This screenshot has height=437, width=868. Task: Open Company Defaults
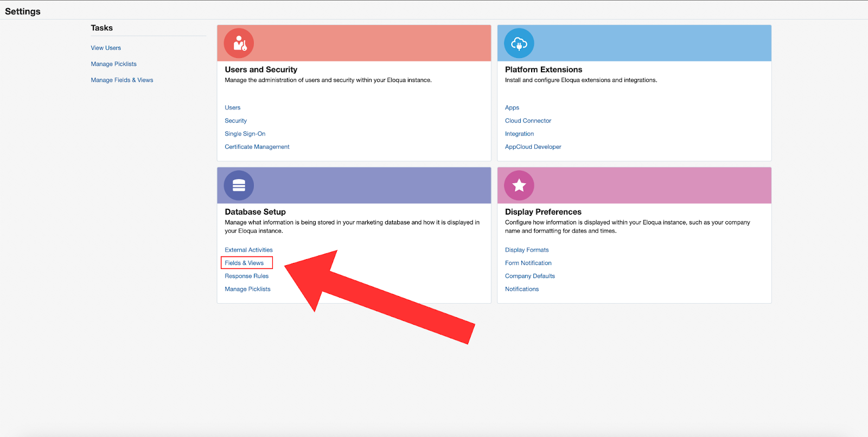pos(529,276)
